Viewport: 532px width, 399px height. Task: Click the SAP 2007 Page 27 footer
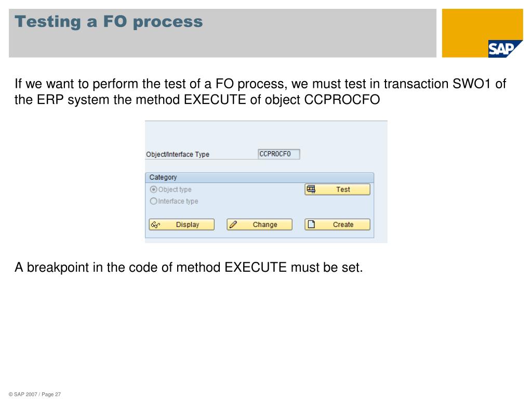coord(35,394)
